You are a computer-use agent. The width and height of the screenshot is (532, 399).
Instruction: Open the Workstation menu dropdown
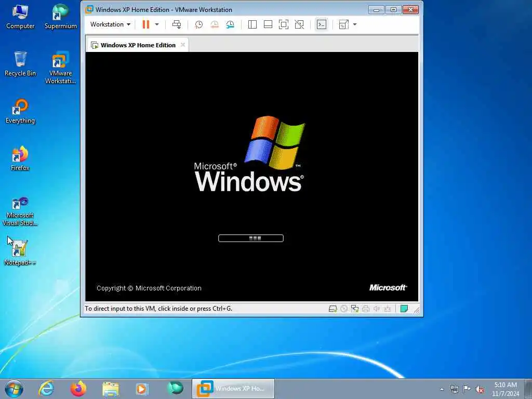pyautogui.click(x=110, y=24)
